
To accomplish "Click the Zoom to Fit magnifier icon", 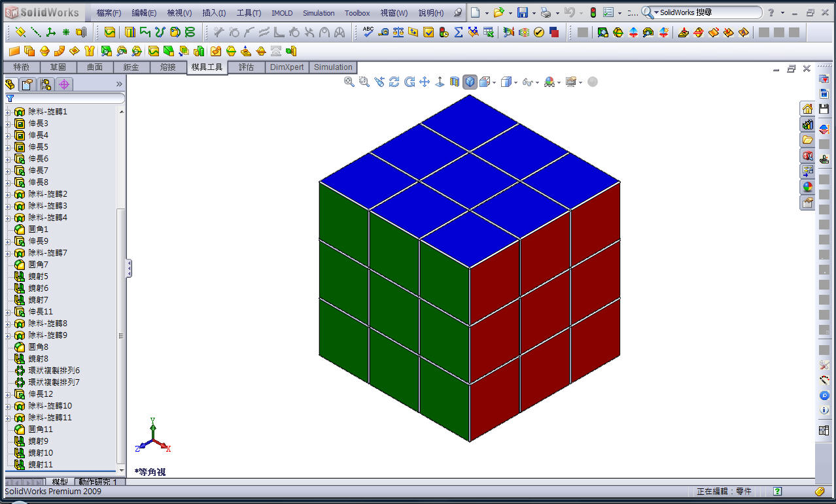I will pyautogui.click(x=349, y=82).
